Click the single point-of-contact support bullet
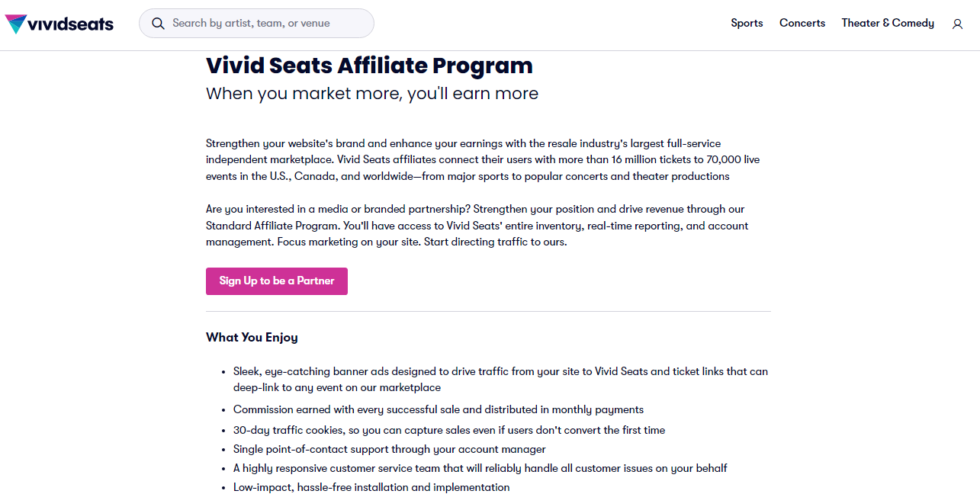The image size is (980, 494). 390,449
